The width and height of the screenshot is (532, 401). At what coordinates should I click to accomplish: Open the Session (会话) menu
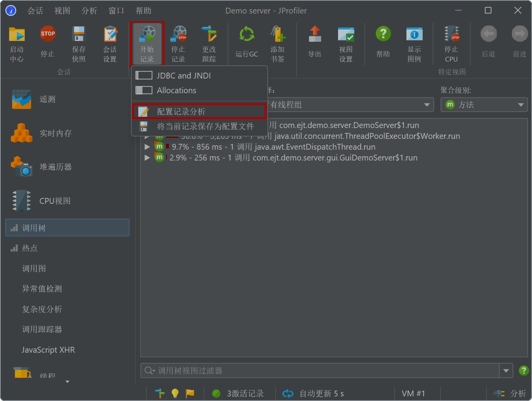click(35, 11)
